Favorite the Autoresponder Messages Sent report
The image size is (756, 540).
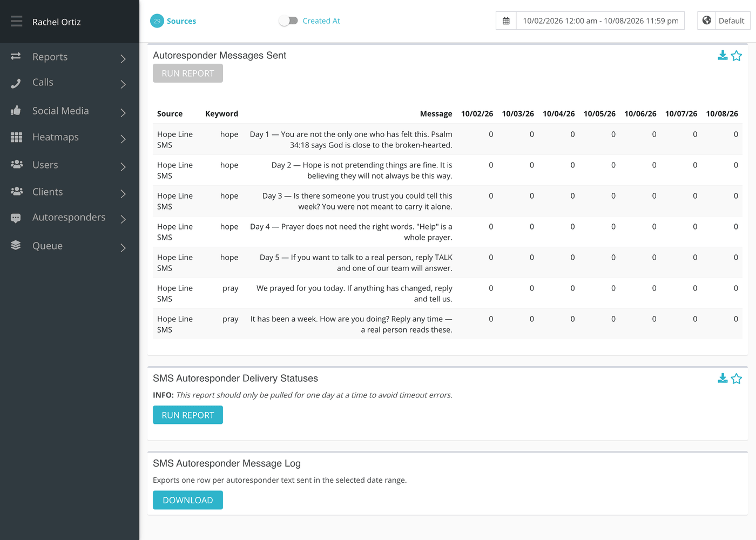pyautogui.click(x=737, y=56)
